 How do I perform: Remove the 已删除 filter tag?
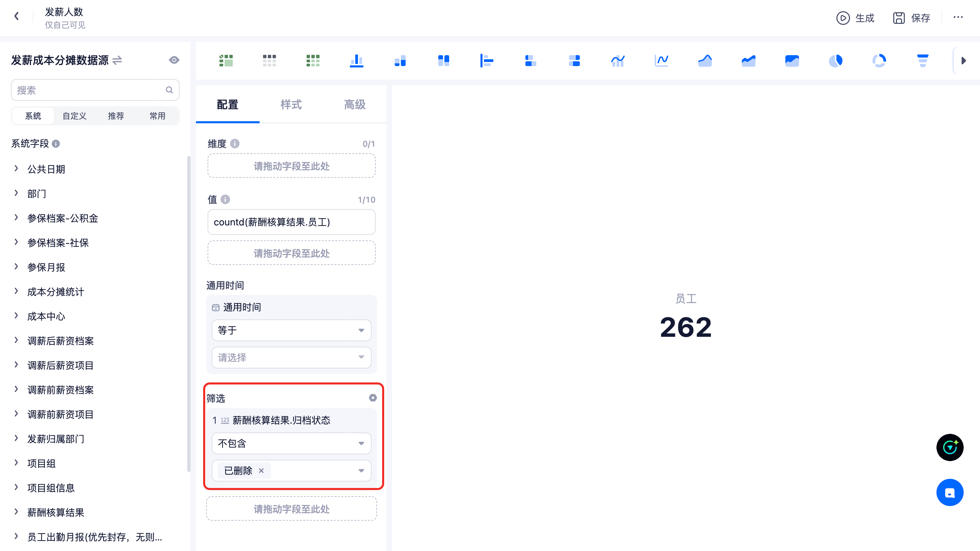pos(261,471)
